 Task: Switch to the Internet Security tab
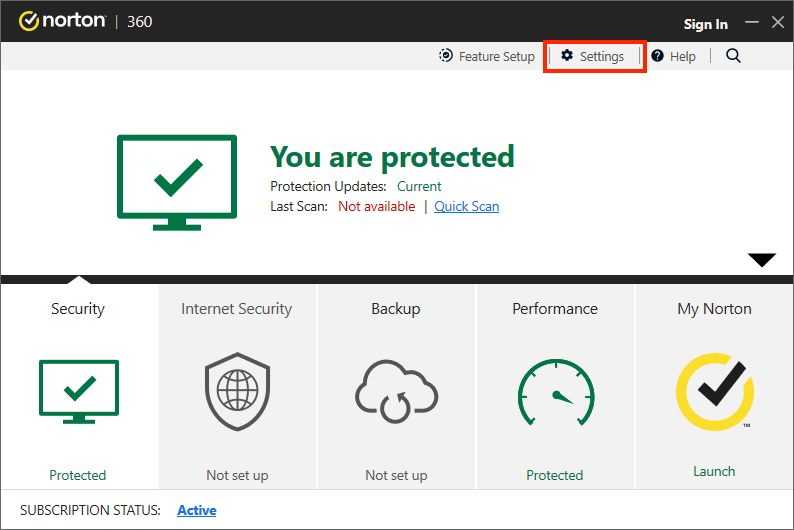pos(236,309)
